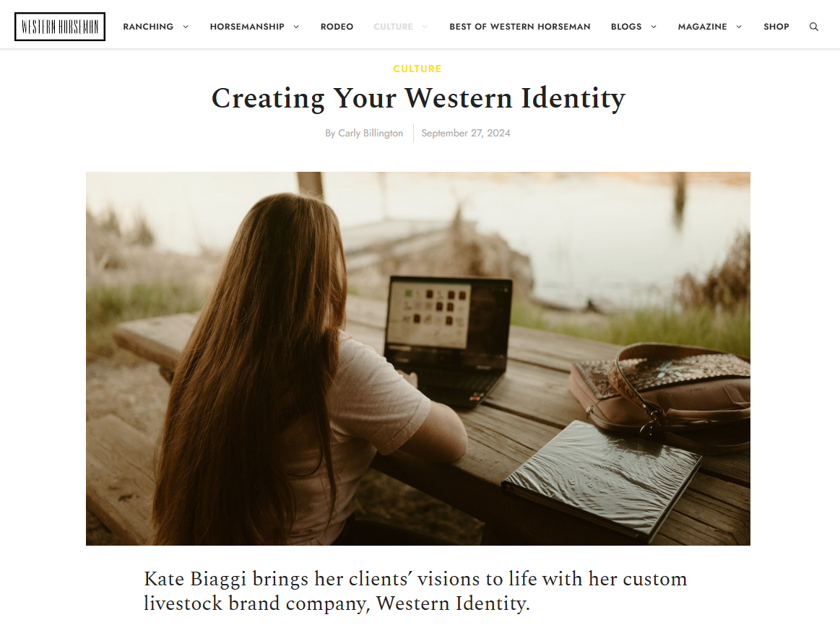The image size is (840, 633).
Task: Open the Horsemanship menu item
Action: [x=247, y=27]
